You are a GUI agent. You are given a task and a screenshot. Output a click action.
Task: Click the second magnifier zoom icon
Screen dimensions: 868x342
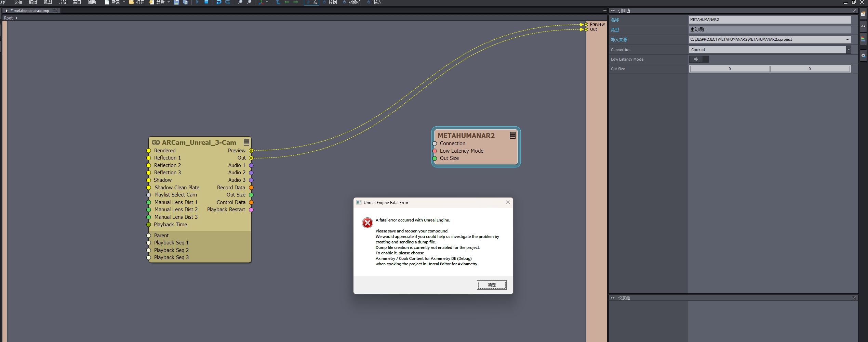tap(249, 2)
